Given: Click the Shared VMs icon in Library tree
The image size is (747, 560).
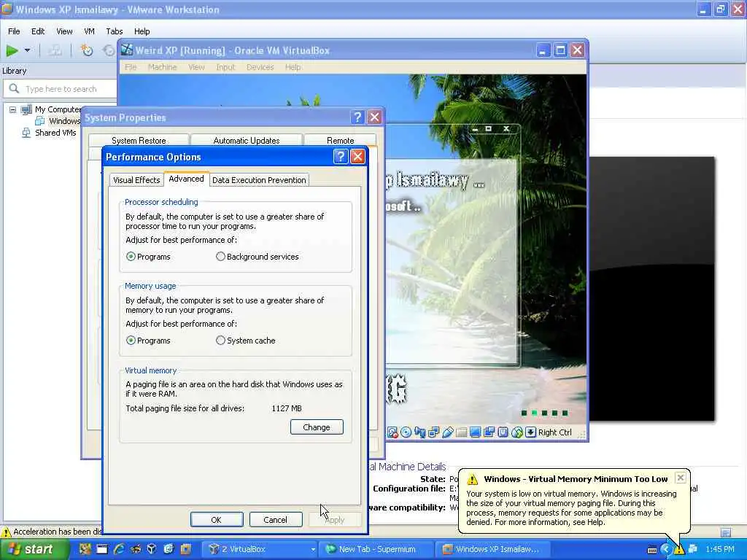Looking at the screenshot, I should coord(27,133).
